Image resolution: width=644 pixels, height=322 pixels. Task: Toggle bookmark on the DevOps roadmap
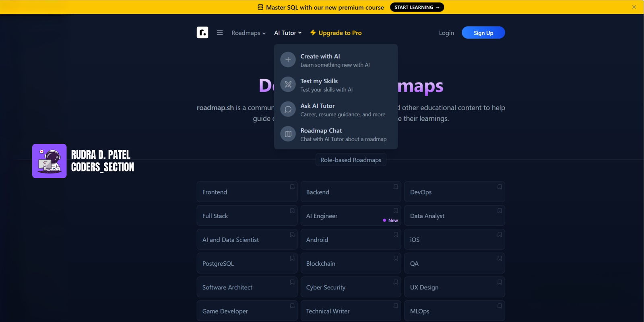[x=500, y=187]
